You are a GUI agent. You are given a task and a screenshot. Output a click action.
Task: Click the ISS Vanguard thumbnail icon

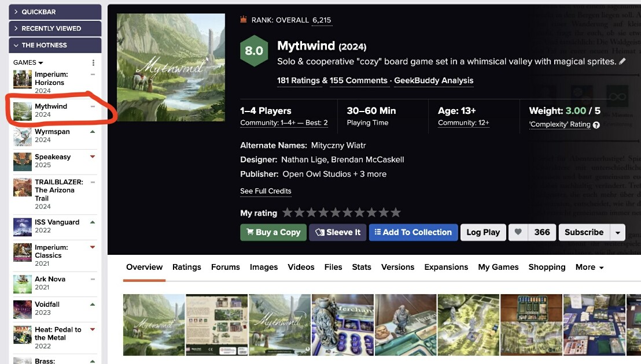point(23,226)
